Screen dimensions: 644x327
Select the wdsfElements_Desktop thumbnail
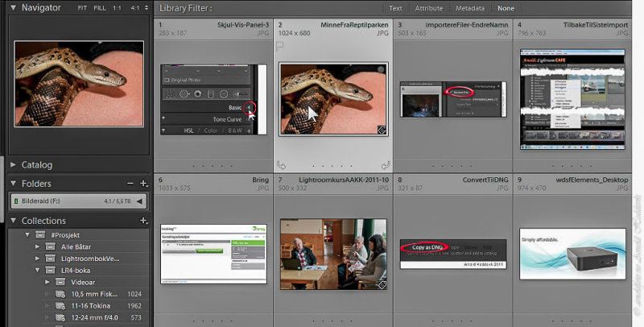(572, 254)
